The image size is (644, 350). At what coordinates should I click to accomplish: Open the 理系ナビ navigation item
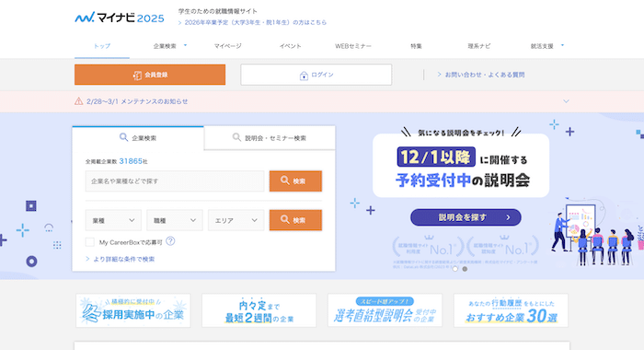[479, 46]
